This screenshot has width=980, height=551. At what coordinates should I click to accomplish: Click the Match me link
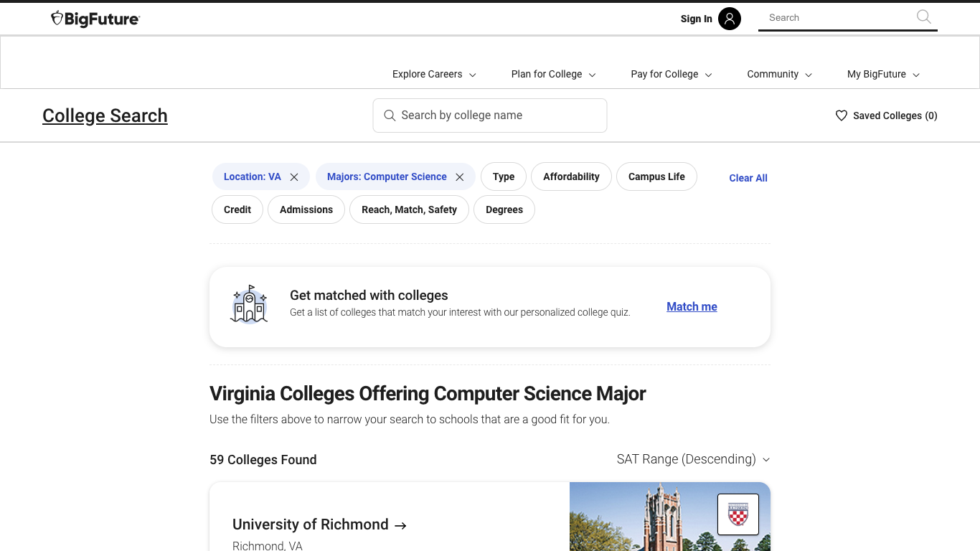point(692,306)
